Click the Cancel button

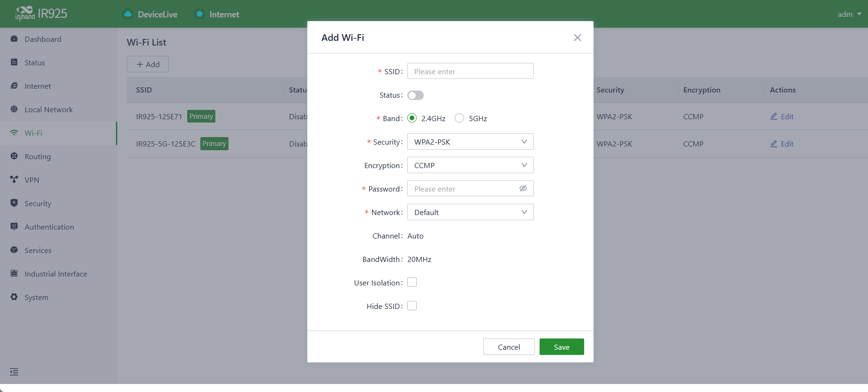pyautogui.click(x=509, y=347)
